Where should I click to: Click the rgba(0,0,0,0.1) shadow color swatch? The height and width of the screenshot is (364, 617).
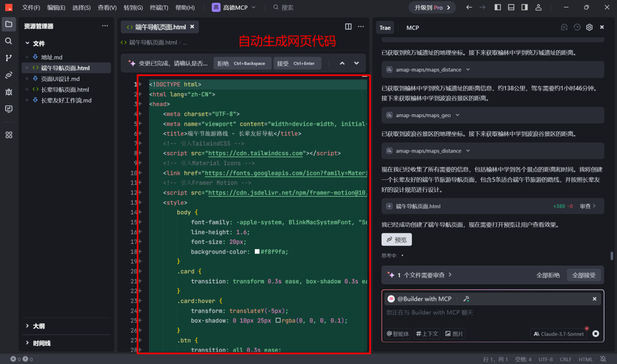278,321
